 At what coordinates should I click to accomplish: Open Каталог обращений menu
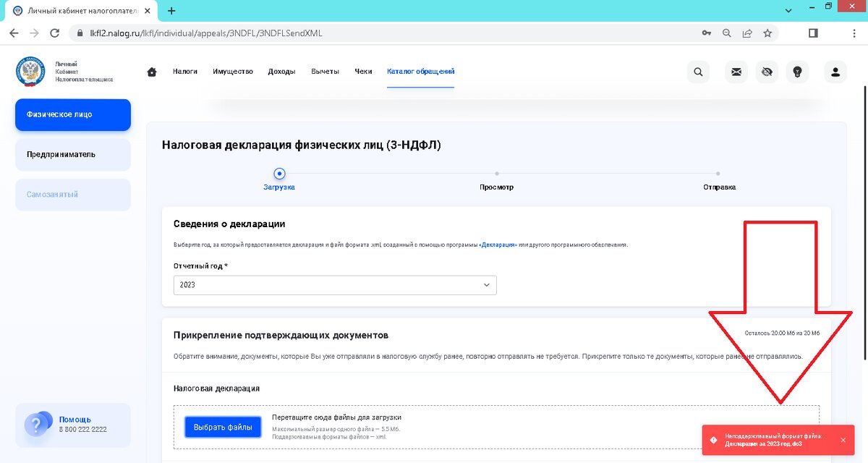(420, 72)
